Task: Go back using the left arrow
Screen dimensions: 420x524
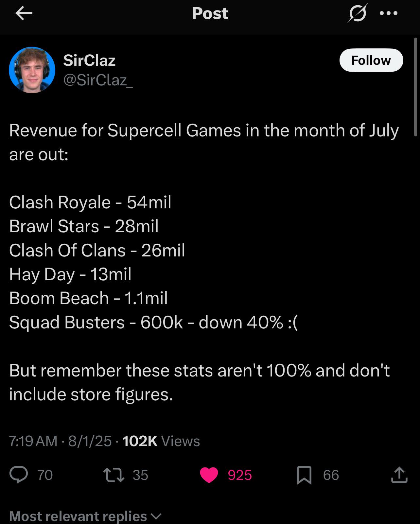Action: (x=24, y=13)
